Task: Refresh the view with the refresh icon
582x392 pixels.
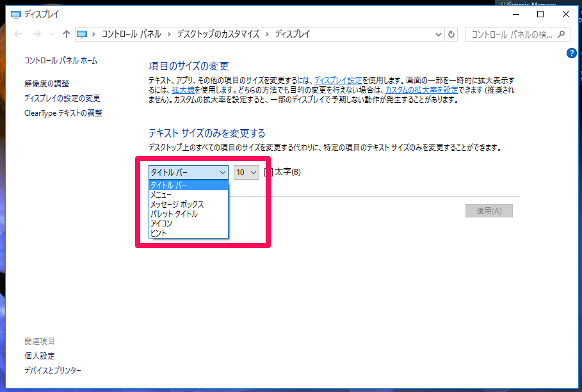Action: coord(452,34)
